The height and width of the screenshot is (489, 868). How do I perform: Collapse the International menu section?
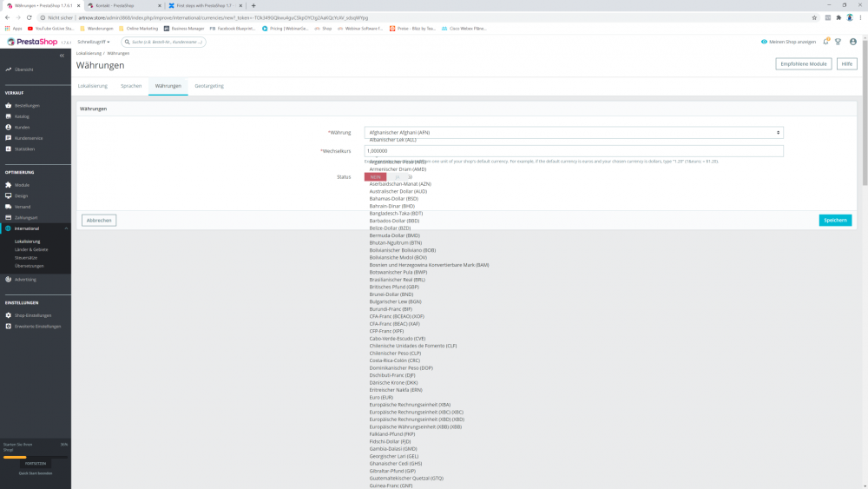(66, 228)
